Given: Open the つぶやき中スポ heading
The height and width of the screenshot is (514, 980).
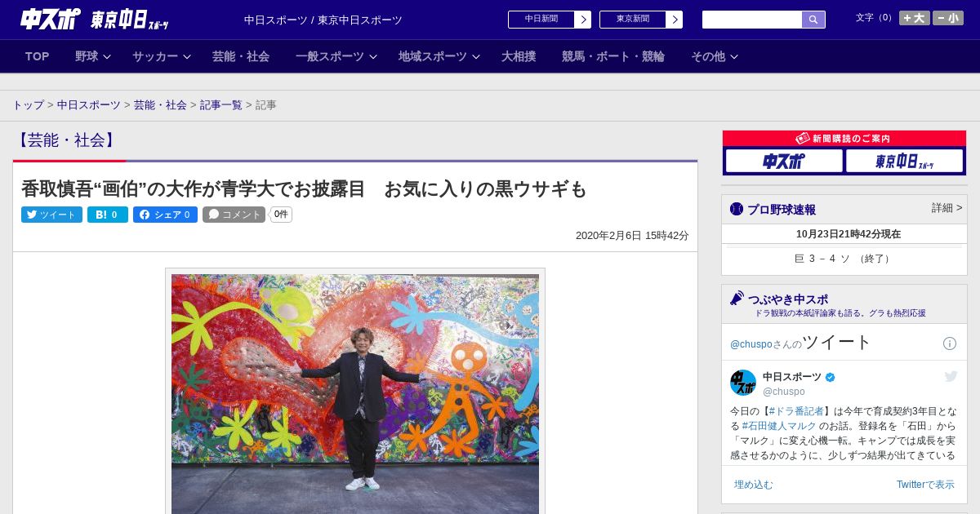Looking at the screenshot, I should pyautogui.click(x=788, y=299).
